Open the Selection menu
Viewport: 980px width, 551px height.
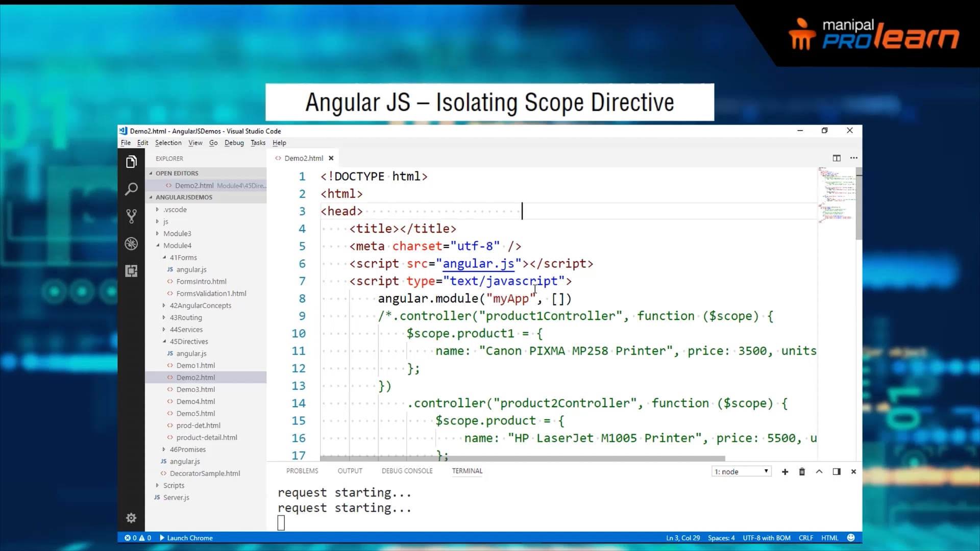click(168, 143)
